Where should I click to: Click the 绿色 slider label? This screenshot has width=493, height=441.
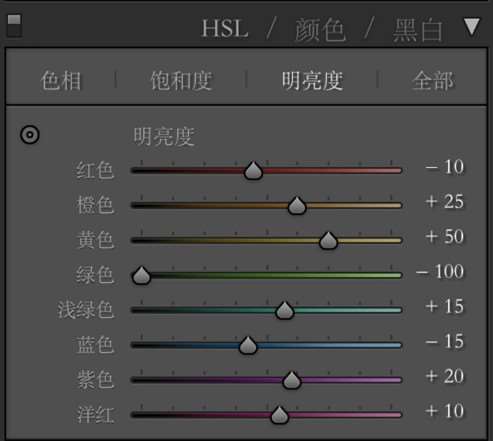pyautogui.click(x=95, y=275)
